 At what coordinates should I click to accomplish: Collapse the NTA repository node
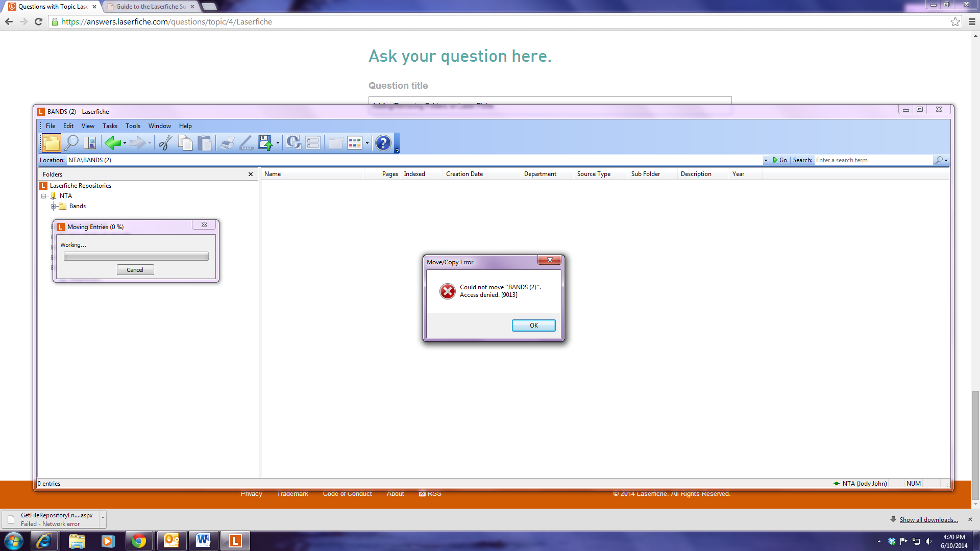point(44,196)
